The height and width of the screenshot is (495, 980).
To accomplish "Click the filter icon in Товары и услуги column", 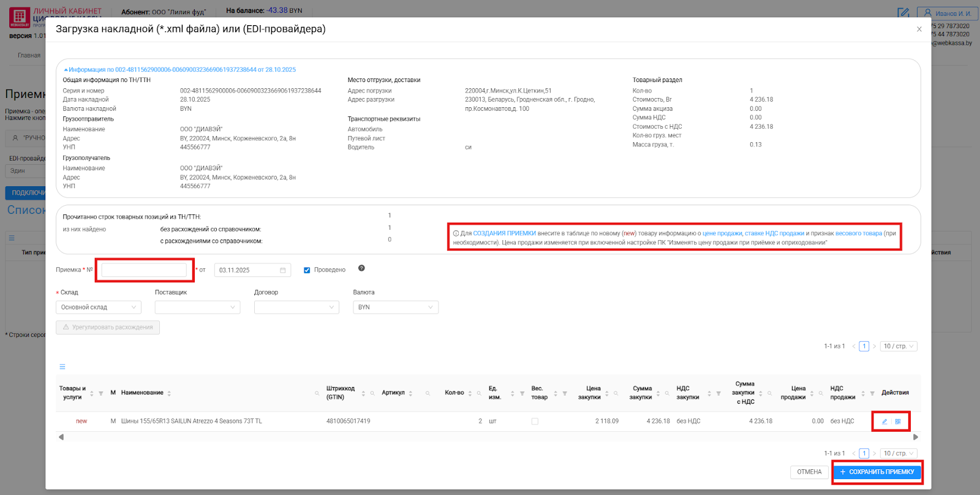I will (x=101, y=393).
